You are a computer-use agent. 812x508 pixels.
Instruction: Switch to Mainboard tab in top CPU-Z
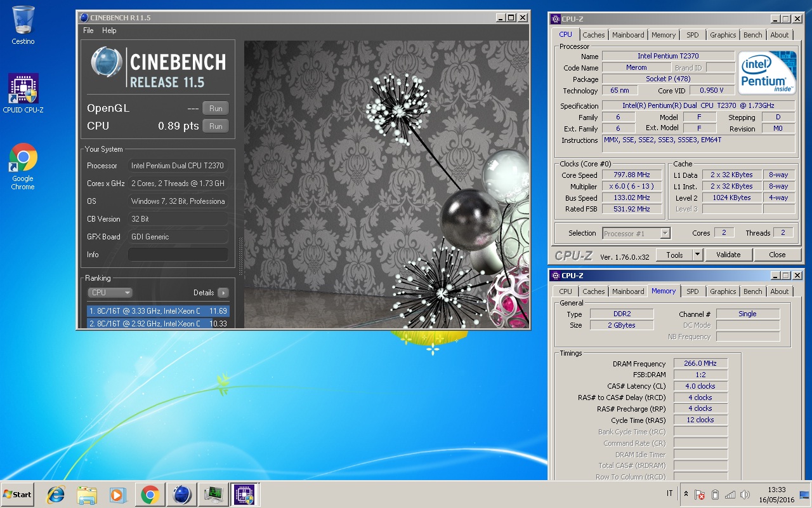tap(628, 35)
